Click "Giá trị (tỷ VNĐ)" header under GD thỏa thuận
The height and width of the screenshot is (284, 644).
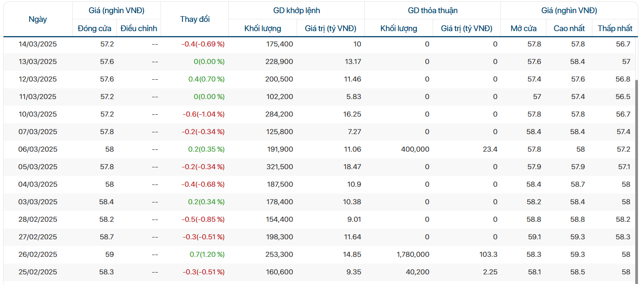click(x=466, y=28)
